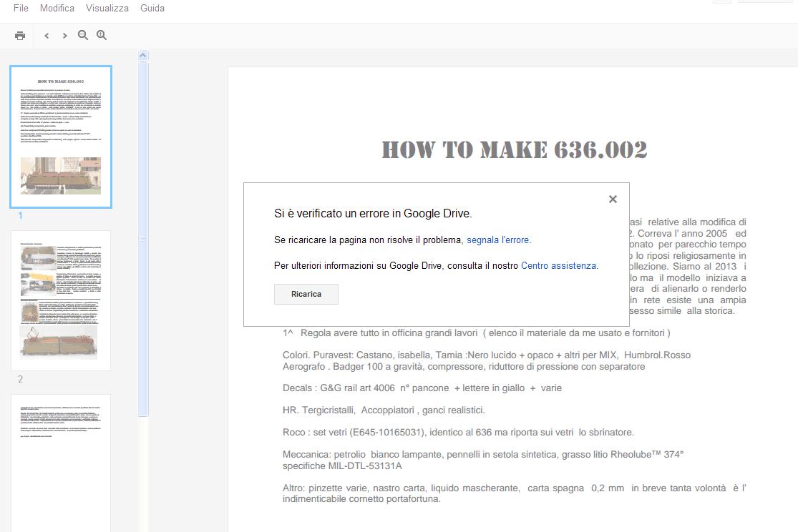Zoom out using the minus magnifier
This screenshot has height=532, width=798.
click(x=83, y=35)
